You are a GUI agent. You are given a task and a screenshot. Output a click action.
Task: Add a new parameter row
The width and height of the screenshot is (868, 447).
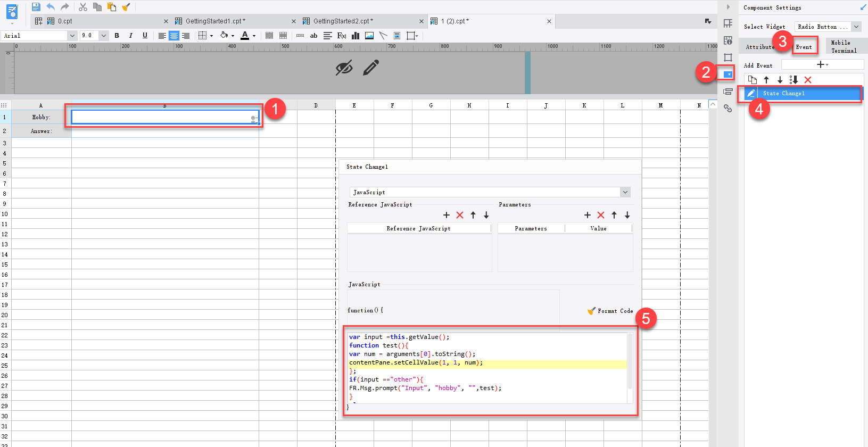coord(588,215)
